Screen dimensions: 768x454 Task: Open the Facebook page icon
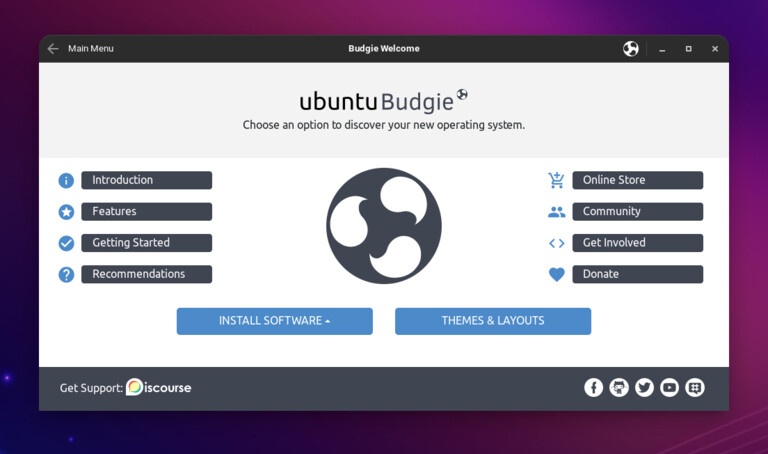(593, 388)
